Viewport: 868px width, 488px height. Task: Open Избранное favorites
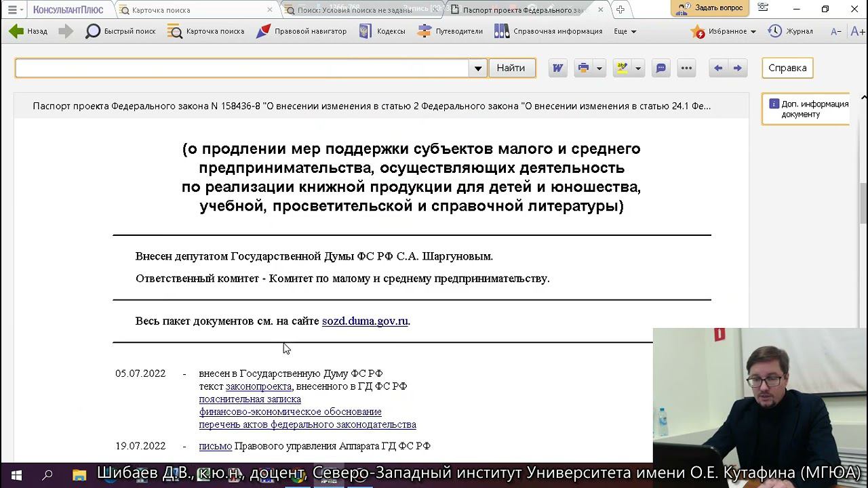(x=719, y=31)
